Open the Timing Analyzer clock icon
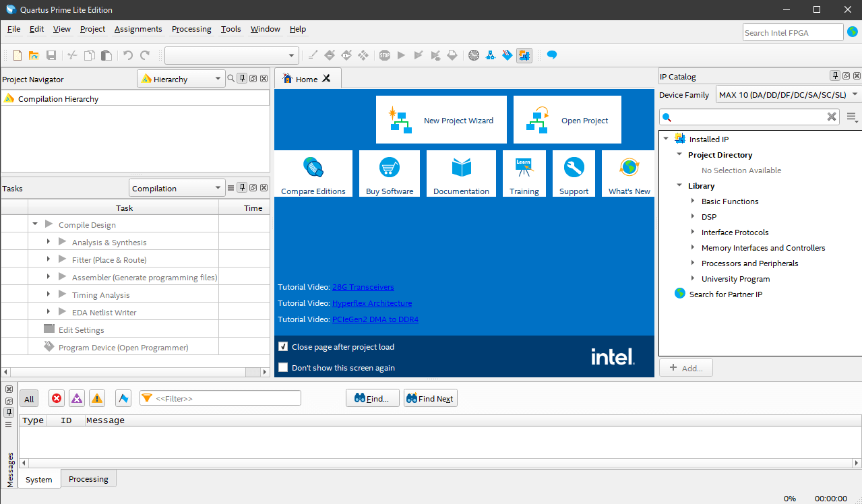The image size is (862, 504). click(x=474, y=55)
